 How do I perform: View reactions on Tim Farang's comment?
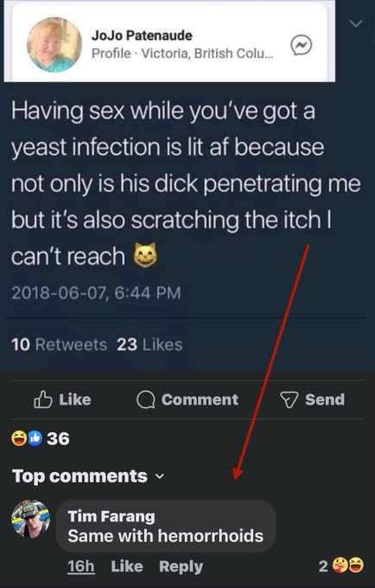341,566
